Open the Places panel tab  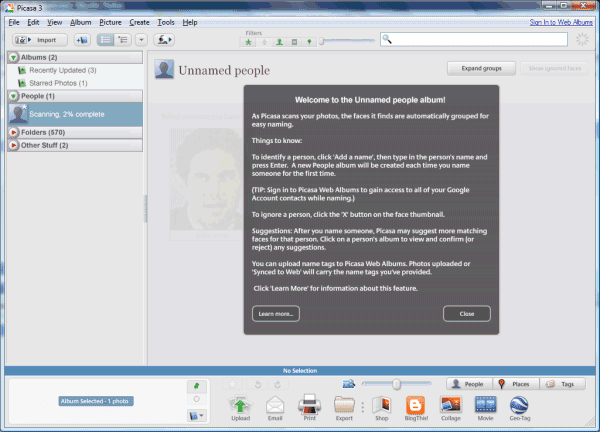click(x=517, y=384)
